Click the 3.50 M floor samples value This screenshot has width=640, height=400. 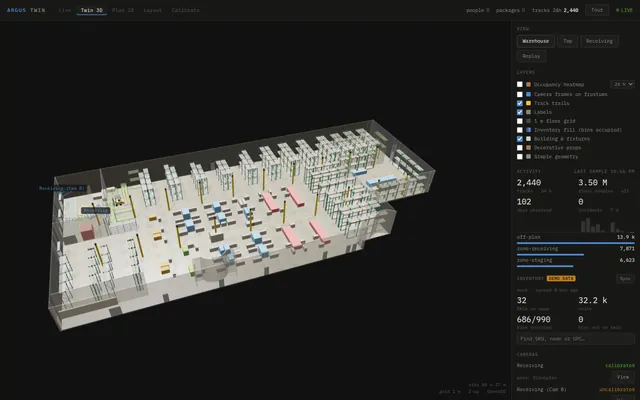pyautogui.click(x=593, y=183)
